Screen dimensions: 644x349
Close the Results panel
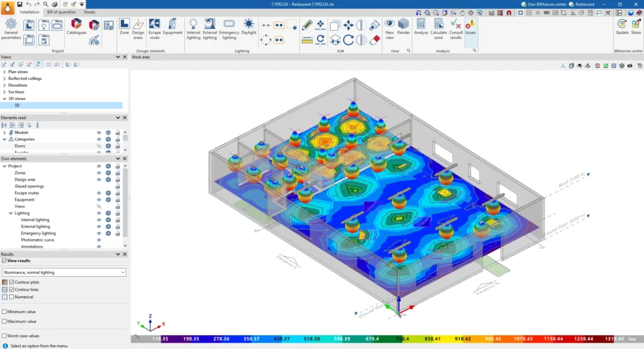(x=125, y=254)
